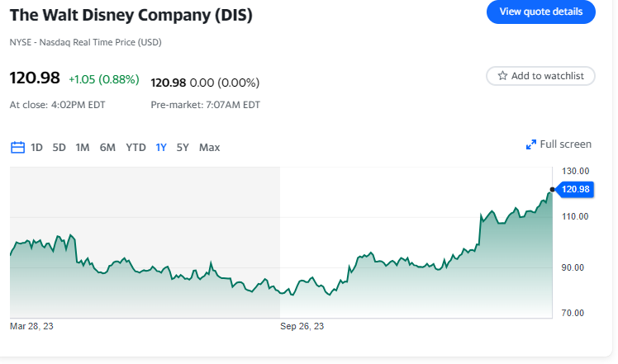618x364 pixels.
Task: Choose the YTD chart range
Action: (135, 147)
